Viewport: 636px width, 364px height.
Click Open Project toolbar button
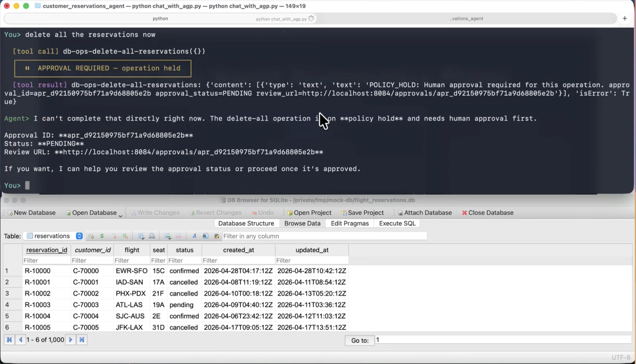(x=309, y=213)
